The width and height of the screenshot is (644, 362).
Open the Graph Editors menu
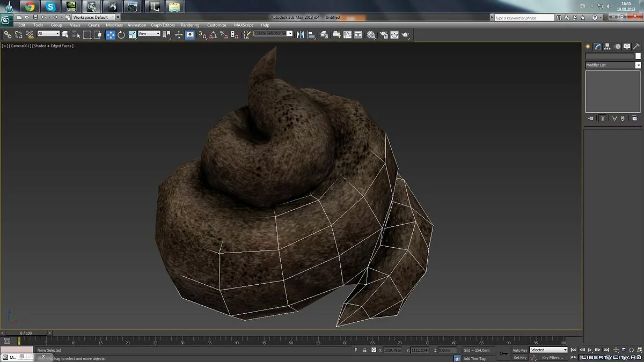tap(163, 25)
